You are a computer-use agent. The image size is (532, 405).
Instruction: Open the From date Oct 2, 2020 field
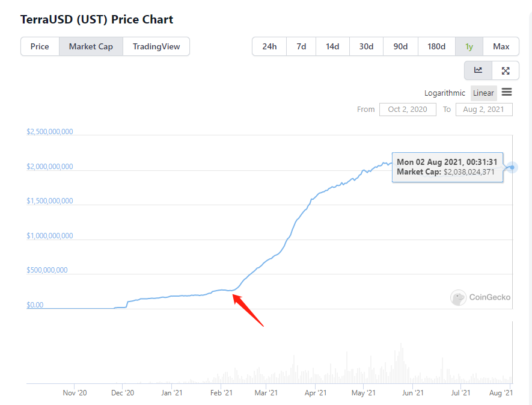tap(408, 110)
